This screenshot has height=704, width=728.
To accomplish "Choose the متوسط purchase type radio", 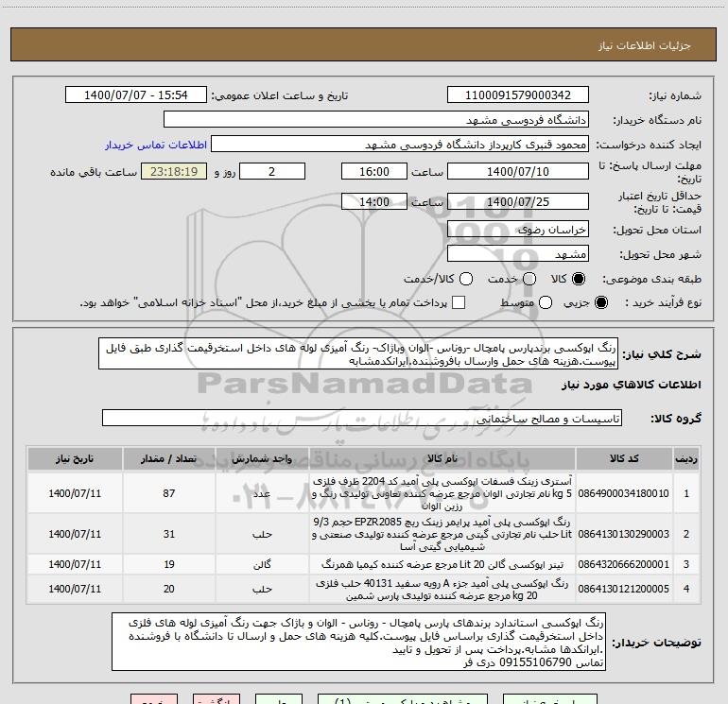I will click(x=546, y=302).
